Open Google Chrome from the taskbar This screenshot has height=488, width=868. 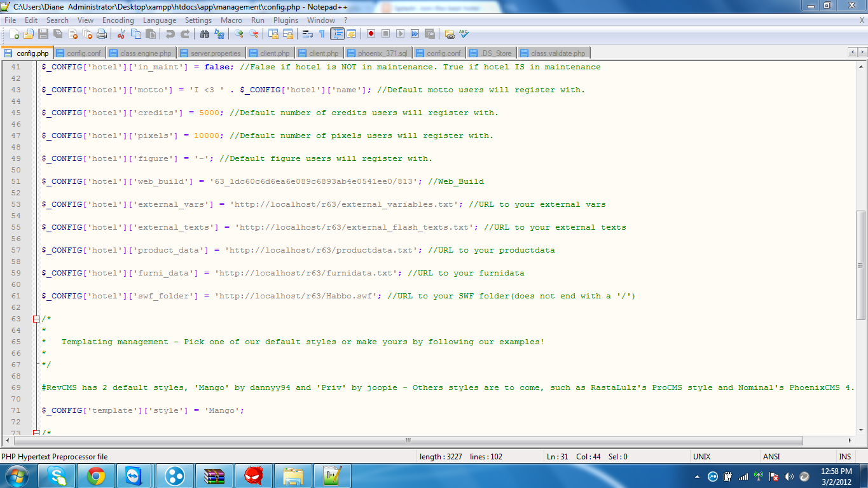pos(96,476)
